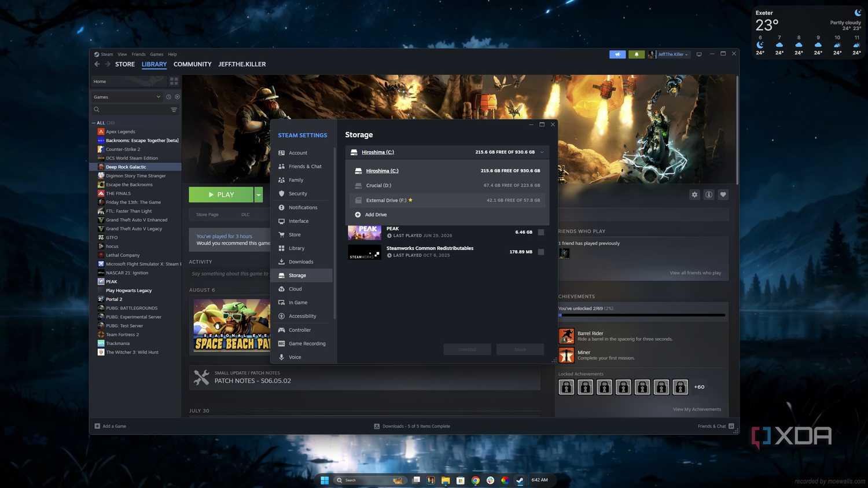Screen dimensions: 868x488
Task: Open the dropdown arrow beside PLAY
Action: point(259,195)
